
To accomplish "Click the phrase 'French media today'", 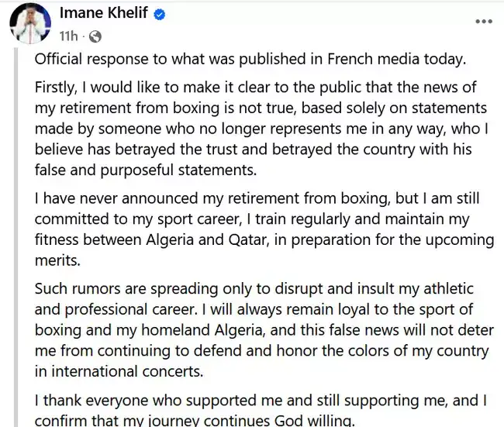I will 397,60.
